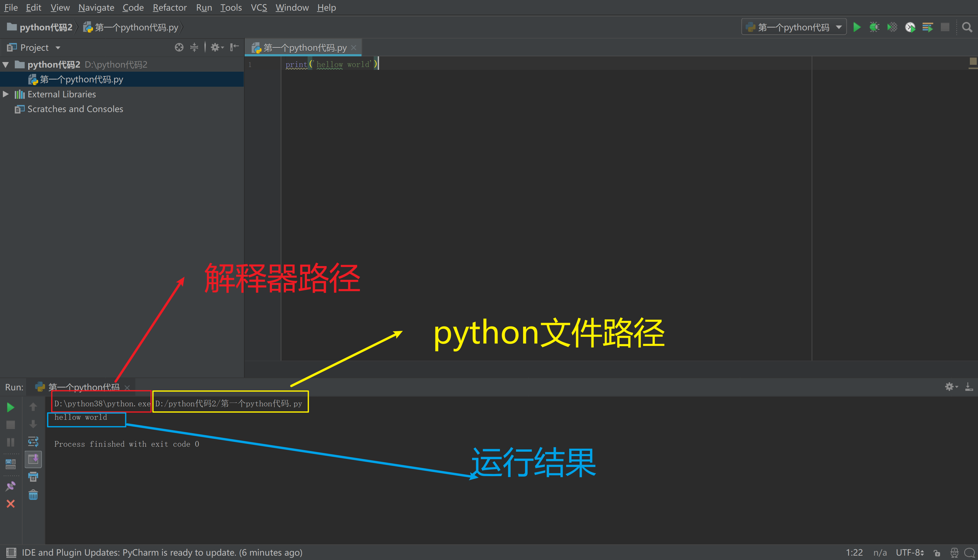Click the 第一个python代码.py breadcrumb
Viewport: 978px width, 560px height.
(x=131, y=27)
